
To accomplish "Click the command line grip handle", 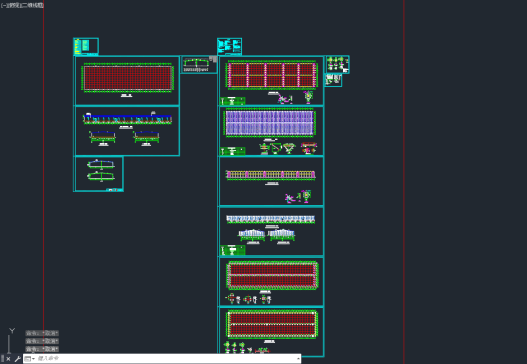I will pos(2,359).
